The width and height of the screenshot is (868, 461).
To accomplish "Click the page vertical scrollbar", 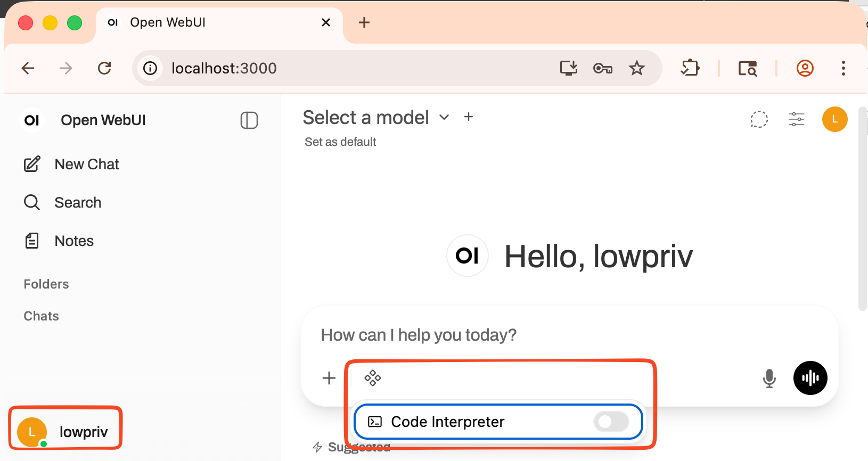I will coord(863,213).
